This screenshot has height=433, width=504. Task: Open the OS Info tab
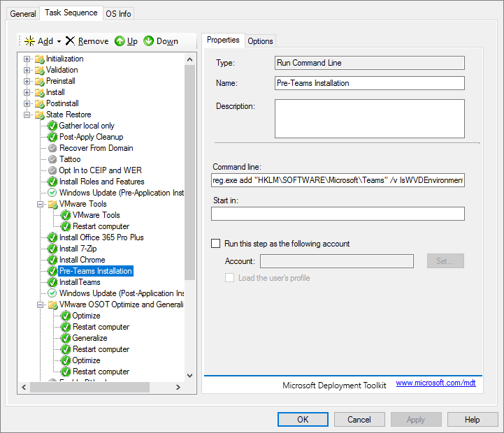click(x=118, y=13)
